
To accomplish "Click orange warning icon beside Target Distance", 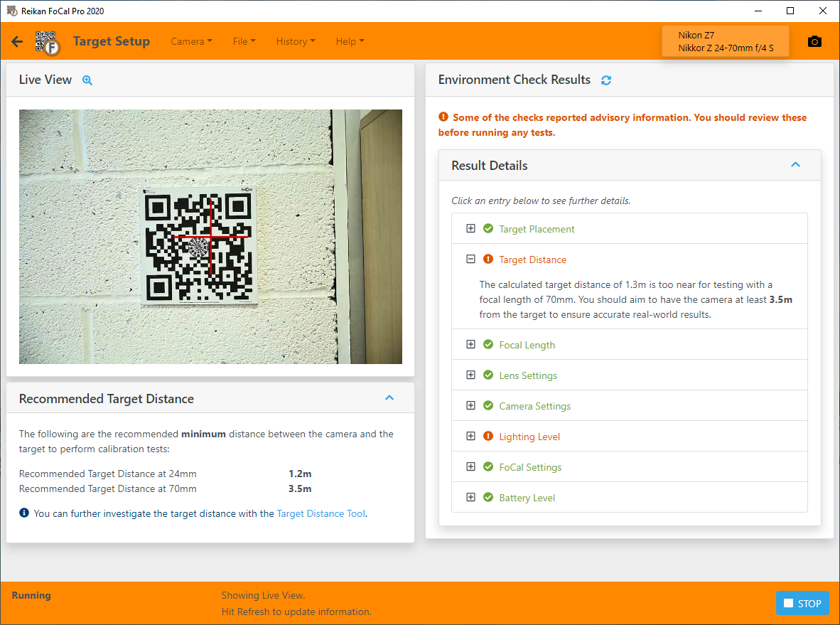I will coord(488,259).
